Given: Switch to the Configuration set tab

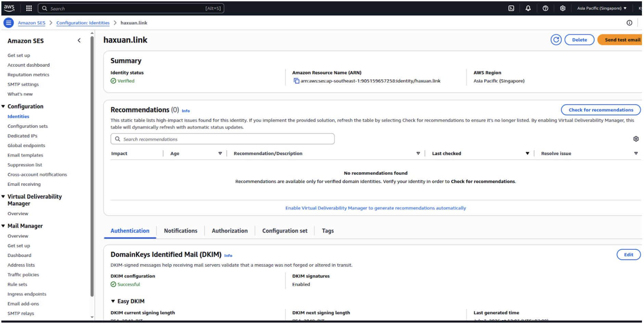Looking at the screenshot, I should point(285,231).
